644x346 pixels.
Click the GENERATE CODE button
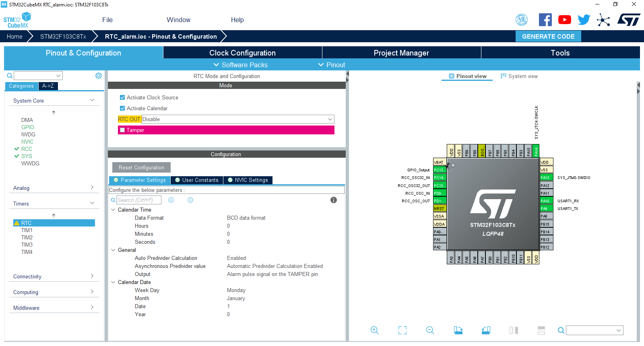point(548,36)
